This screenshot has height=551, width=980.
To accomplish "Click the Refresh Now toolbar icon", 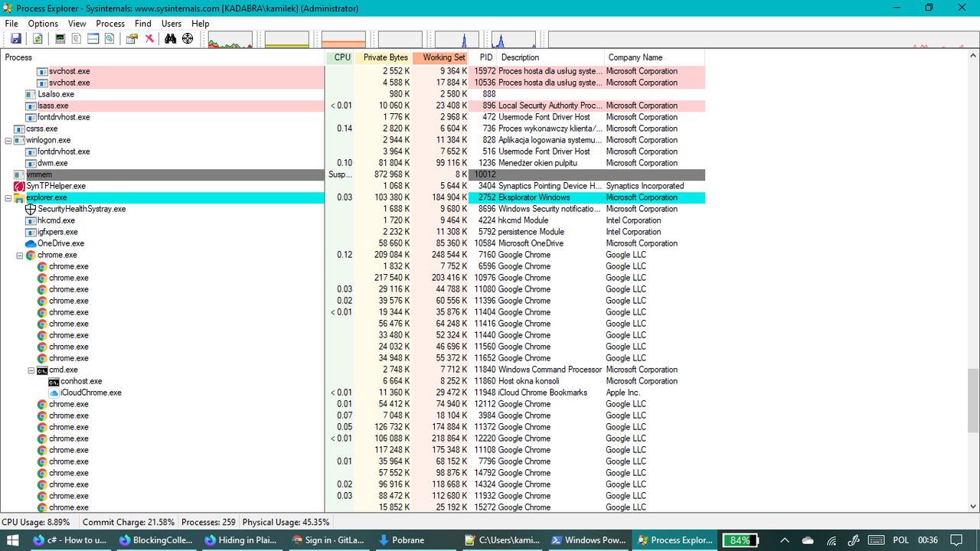I will [x=37, y=39].
